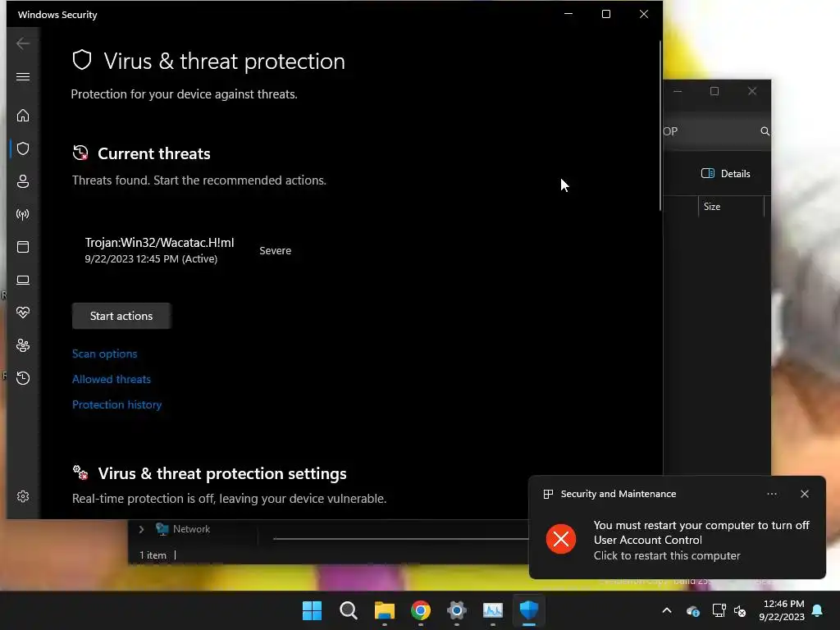Open Family options icon

22,345
